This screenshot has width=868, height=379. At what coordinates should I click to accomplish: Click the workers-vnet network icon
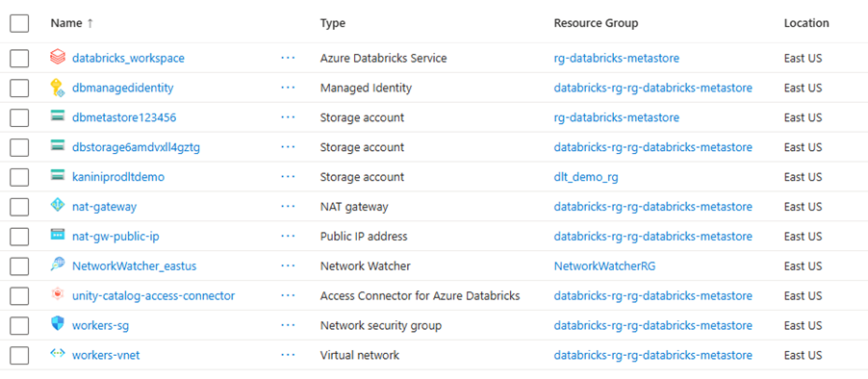tap(58, 354)
